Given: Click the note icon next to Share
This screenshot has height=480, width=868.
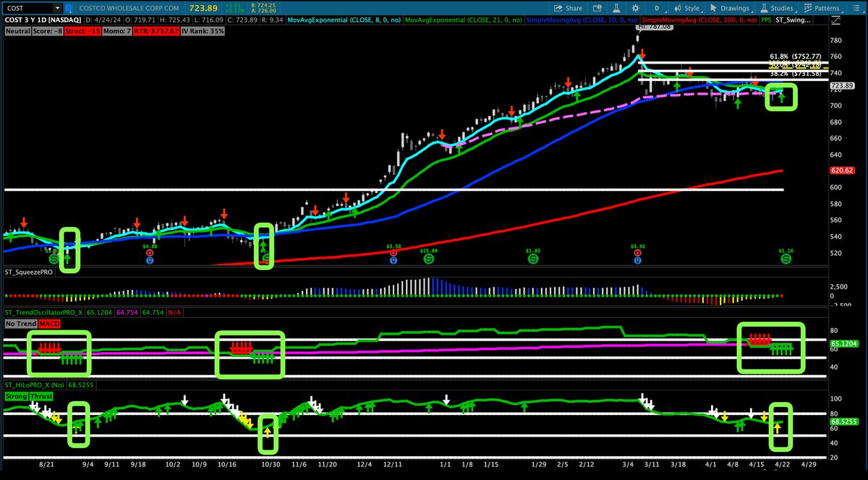Looking at the screenshot, I should click(597, 8).
